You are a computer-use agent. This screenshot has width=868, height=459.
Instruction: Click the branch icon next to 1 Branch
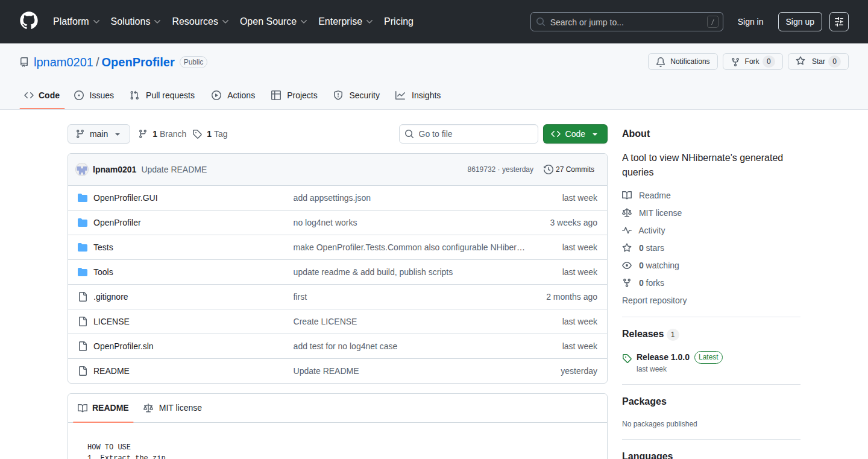point(143,134)
